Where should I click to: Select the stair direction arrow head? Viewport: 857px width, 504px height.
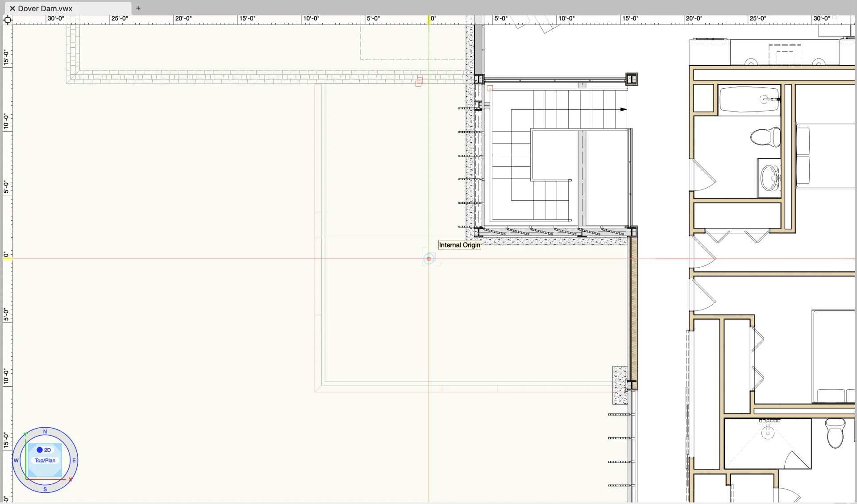tap(624, 109)
